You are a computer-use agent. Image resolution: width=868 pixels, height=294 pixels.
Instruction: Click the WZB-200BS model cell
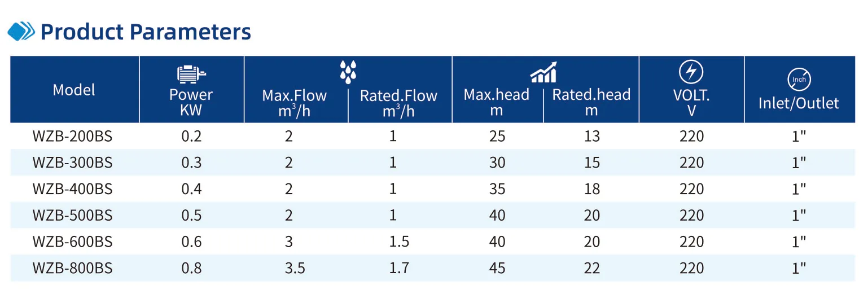pyautogui.click(x=72, y=137)
